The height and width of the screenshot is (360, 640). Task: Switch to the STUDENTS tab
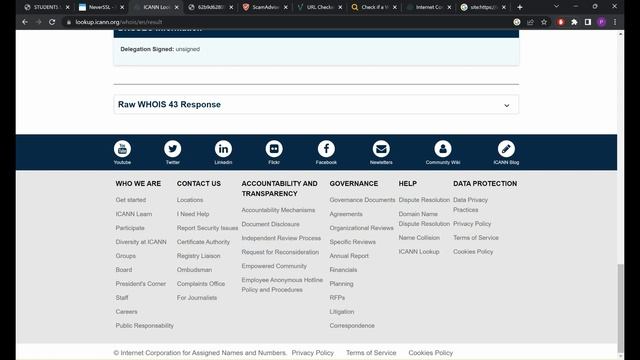click(x=47, y=7)
